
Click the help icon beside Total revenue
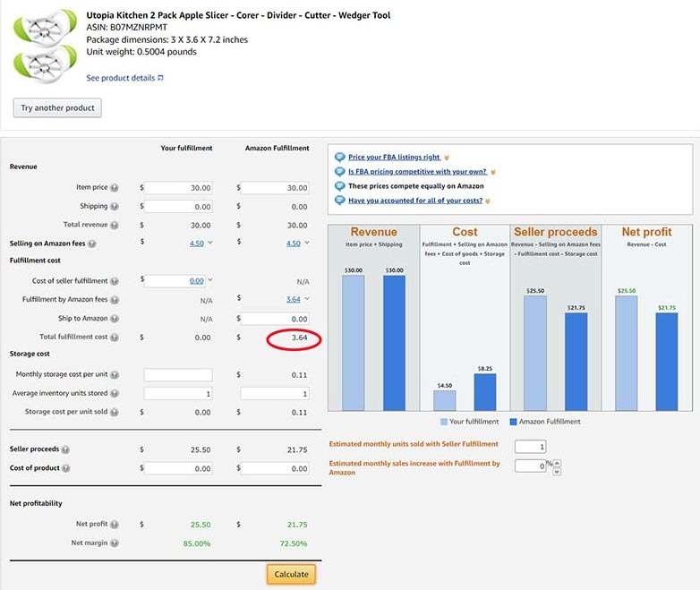click(x=115, y=225)
